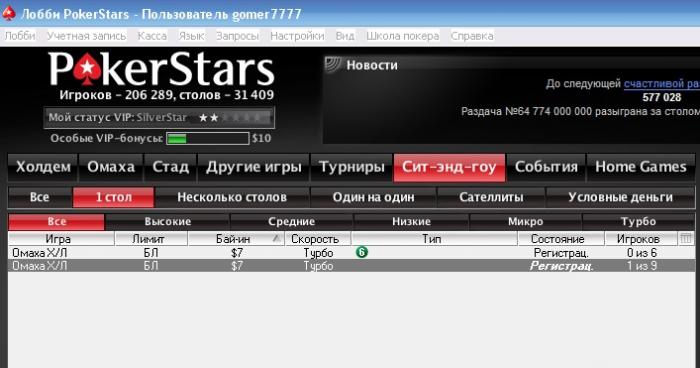Open the column chooser icon in the table header
The width and height of the screenshot is (700, 368).
[x=686, y=238]
